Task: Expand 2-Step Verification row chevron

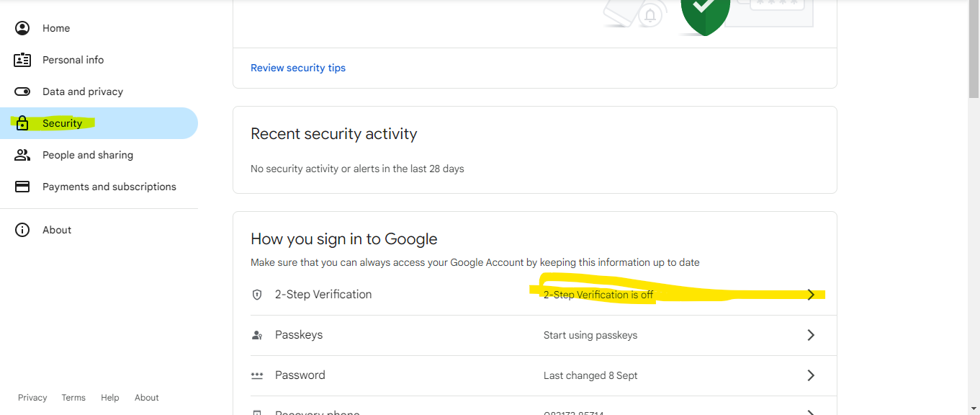Action: point(811,295)
